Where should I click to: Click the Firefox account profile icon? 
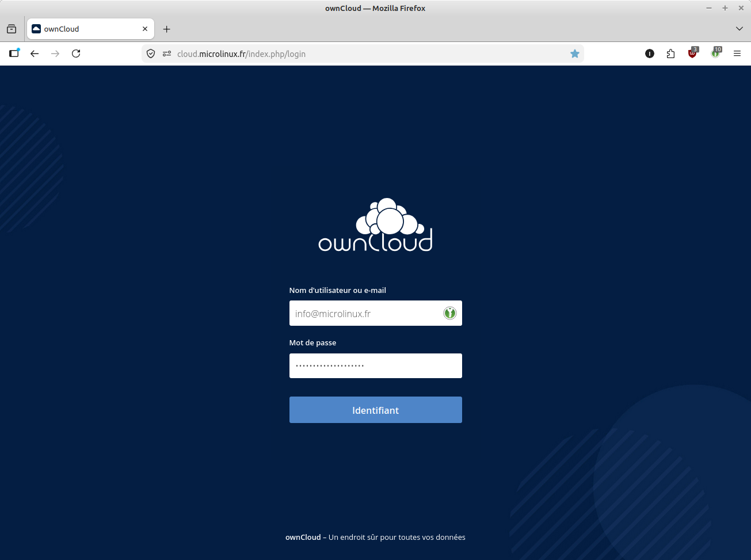coord(650,54)
